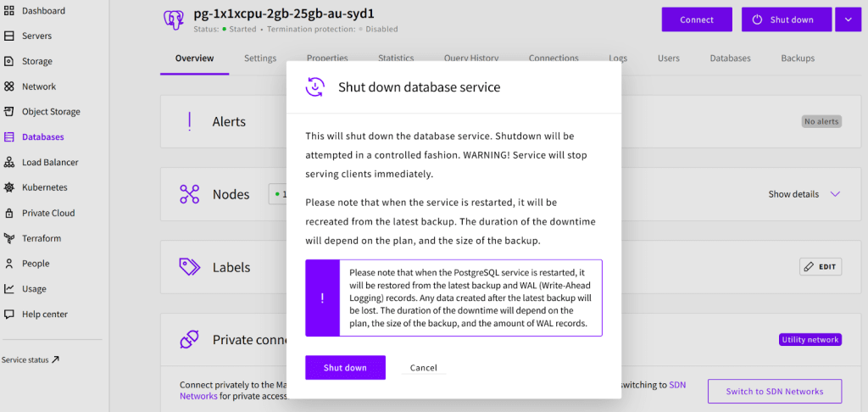Open the Databases tab
This screenshot has height=412, width=868.
pos(730,58)
